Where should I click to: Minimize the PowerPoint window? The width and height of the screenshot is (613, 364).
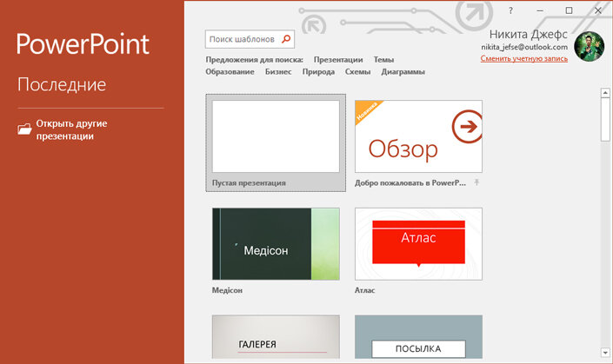(x=540, y=10)
